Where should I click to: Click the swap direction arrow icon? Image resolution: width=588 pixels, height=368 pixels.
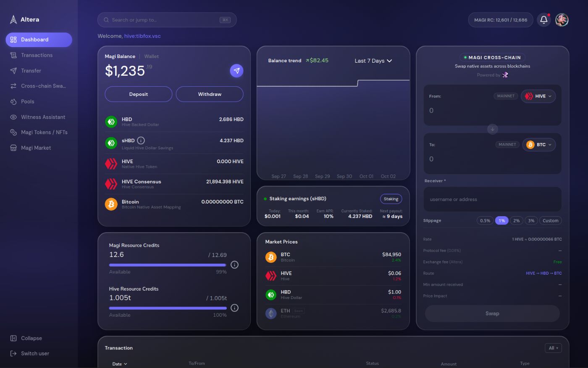[x=493, y=129]
